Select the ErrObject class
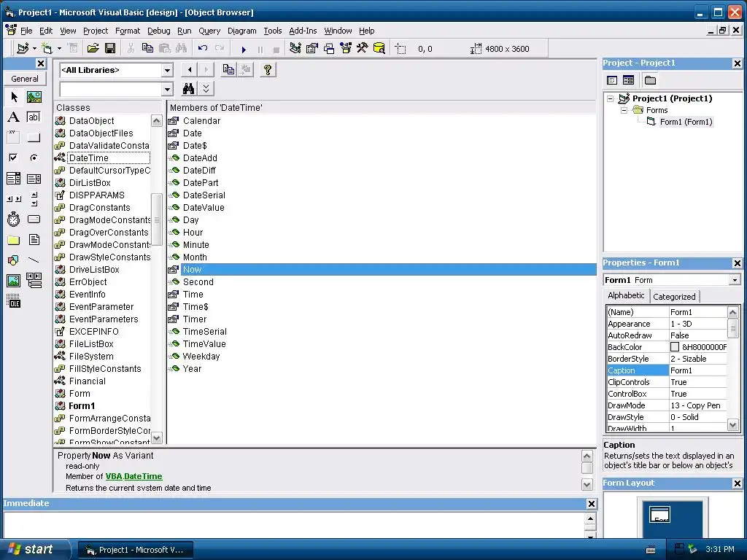The image size is (747, 560). tap(88, 282)
